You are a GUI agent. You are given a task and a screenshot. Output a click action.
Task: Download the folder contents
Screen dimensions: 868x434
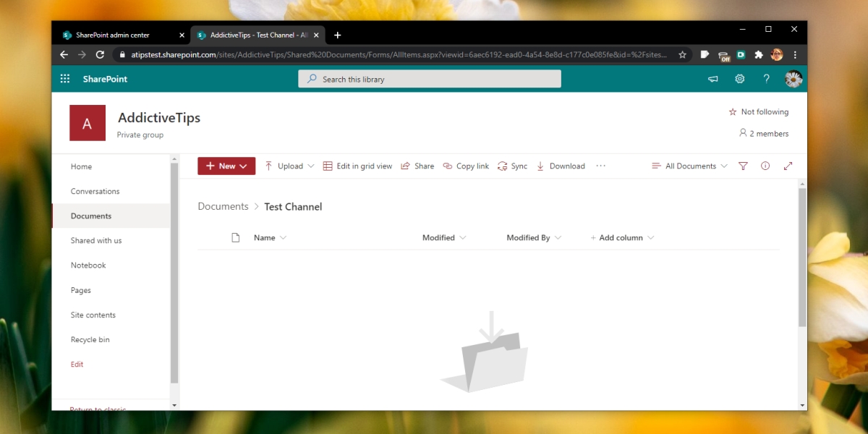pos(561,166)
